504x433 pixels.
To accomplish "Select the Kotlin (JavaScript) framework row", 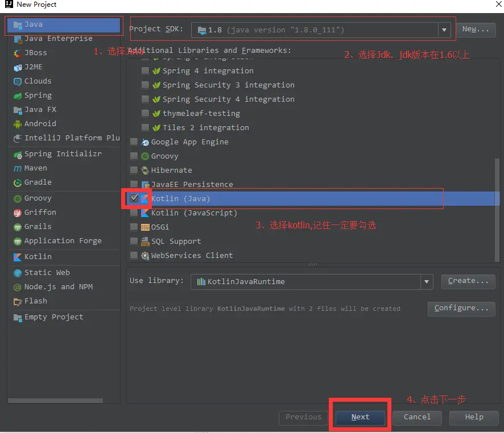I will click(312, 213).
